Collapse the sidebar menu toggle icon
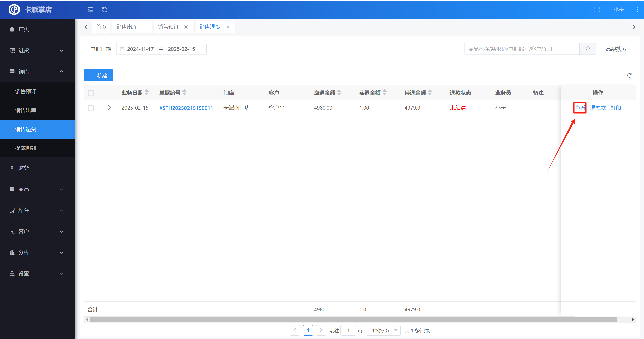 90,10
